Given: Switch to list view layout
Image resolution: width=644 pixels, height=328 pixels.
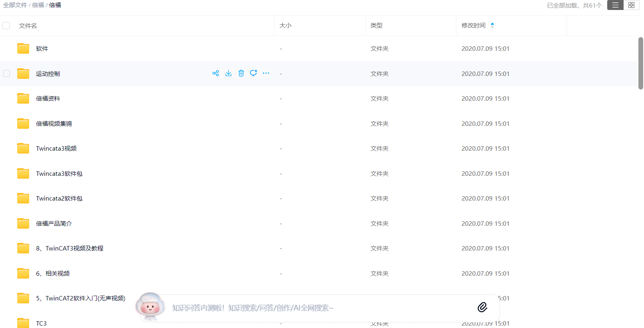Looking at the screenshot, I should pyautogui.click(x=615, y=5).
